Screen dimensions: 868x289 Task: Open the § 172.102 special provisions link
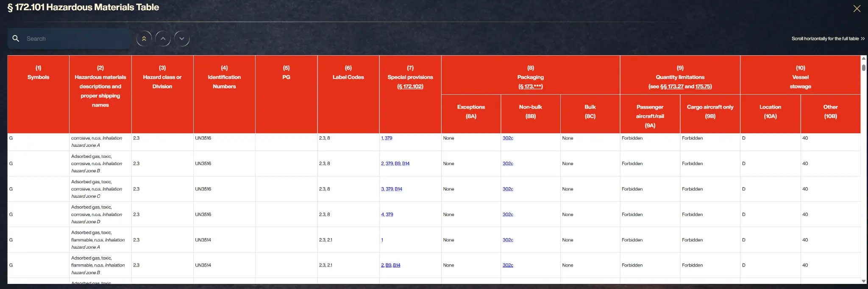click(x=410, y=87)
